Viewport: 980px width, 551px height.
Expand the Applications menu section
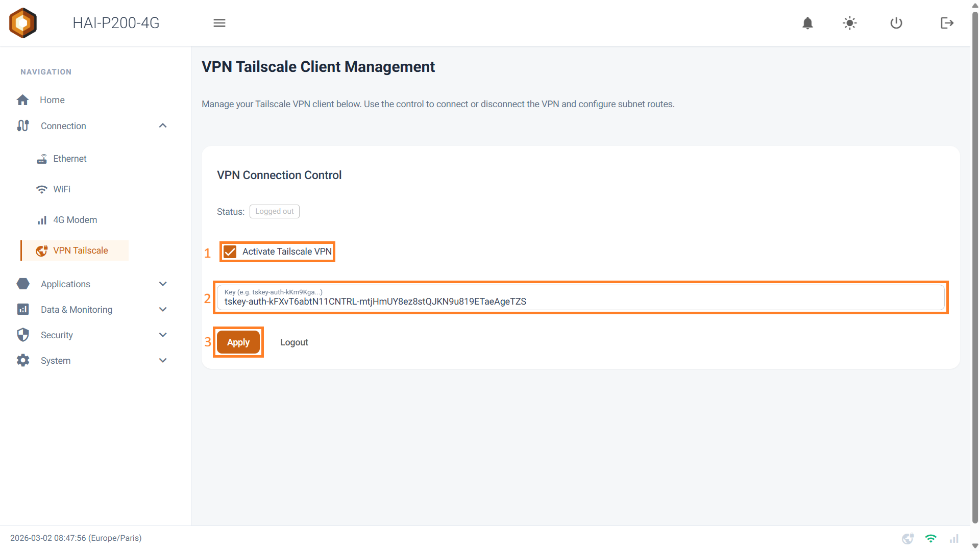click(163, 284)
